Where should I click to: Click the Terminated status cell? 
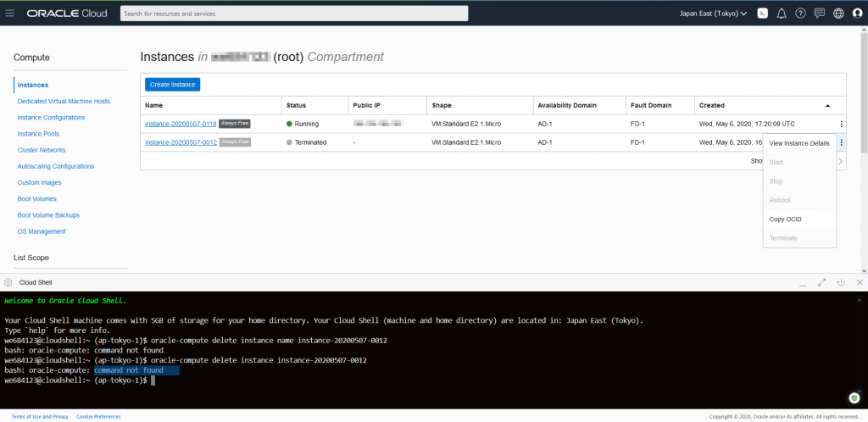pos(307,142)
